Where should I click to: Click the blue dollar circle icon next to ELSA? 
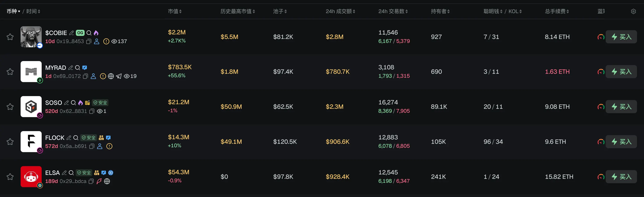[111, 172]
